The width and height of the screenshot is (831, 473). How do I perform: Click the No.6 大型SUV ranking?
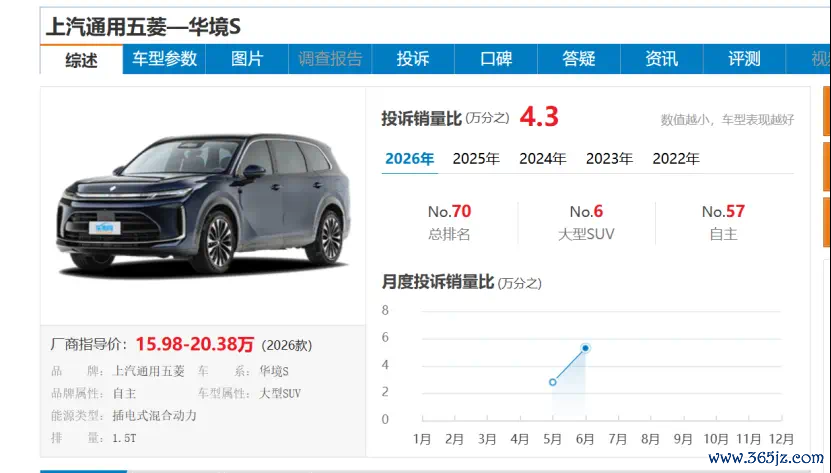586,222
